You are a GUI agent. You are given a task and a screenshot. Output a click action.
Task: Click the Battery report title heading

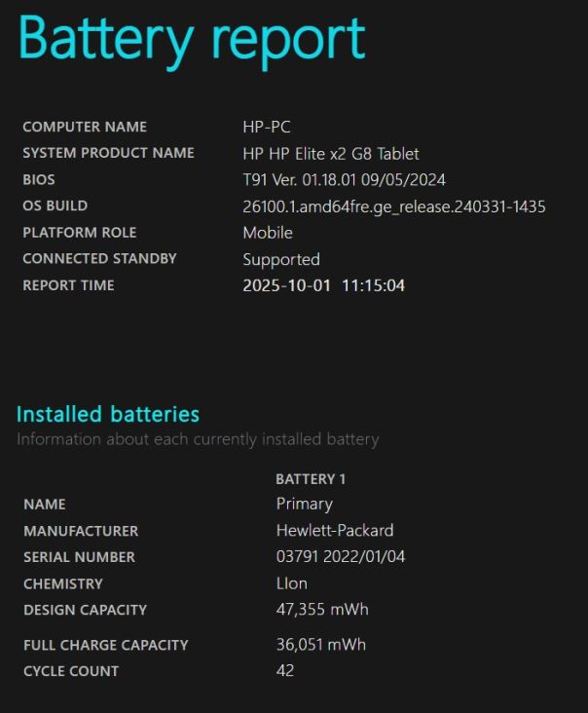point(192,39)
